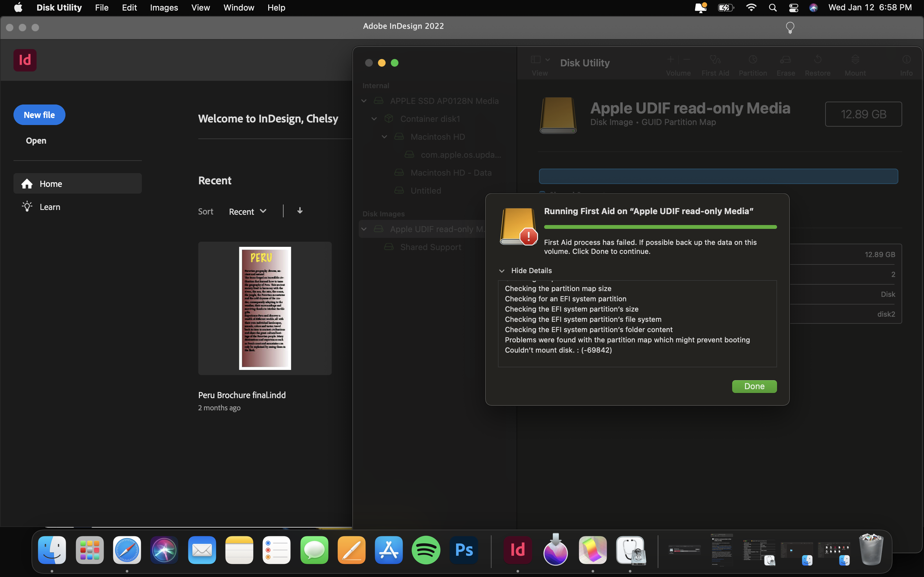
Task: Remove a volume with the minus icon
Action: click(686, 60)
